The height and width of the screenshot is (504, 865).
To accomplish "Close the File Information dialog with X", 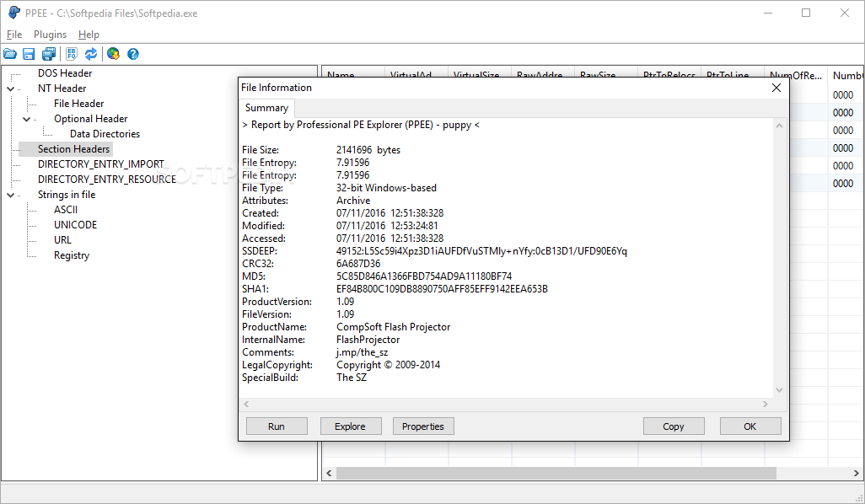I will [776, 88].
